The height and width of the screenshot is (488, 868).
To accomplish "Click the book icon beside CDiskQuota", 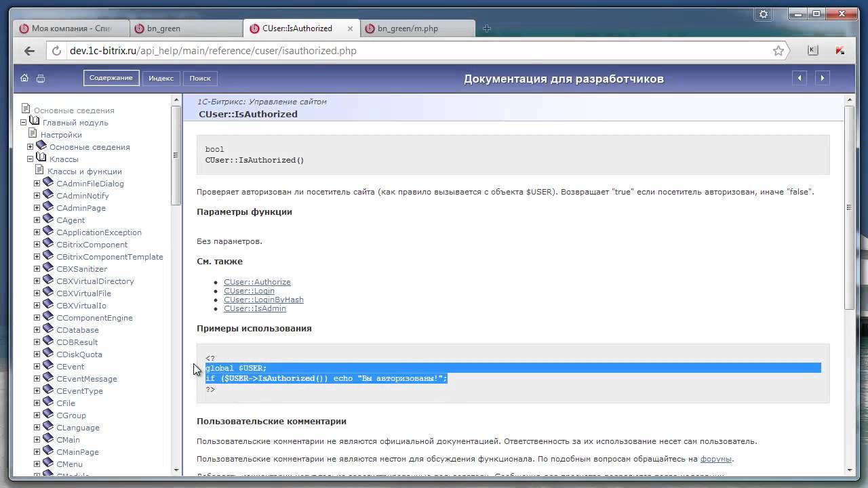I will click(48, 353).
